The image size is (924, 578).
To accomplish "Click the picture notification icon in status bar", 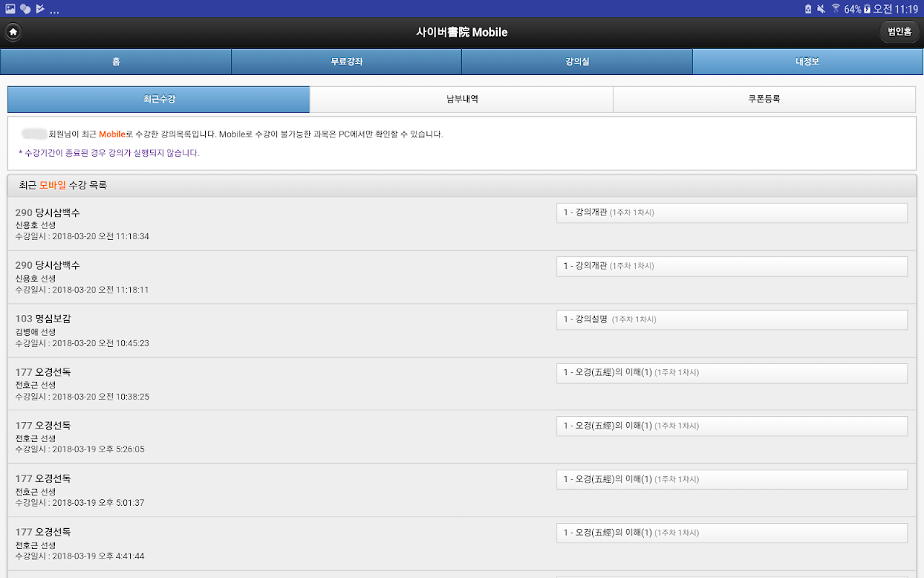I will coord(10,9).
